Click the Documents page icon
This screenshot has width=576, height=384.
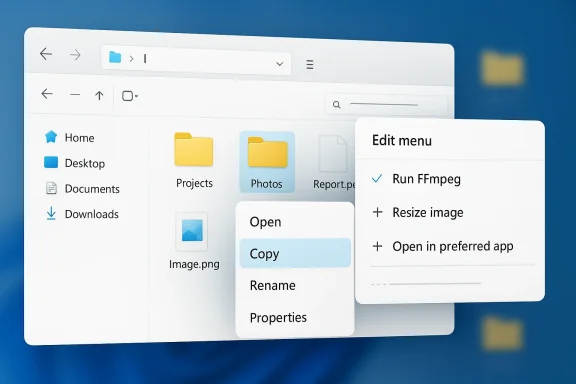point(51,188)
